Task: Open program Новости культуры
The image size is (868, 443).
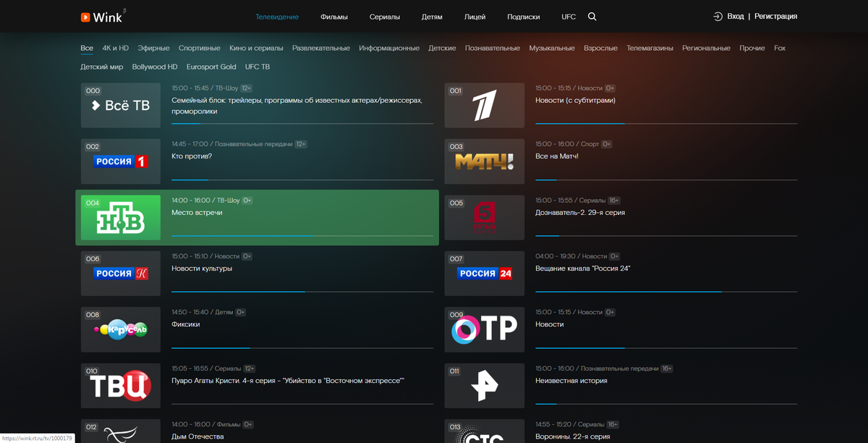Action: point(202,269)
